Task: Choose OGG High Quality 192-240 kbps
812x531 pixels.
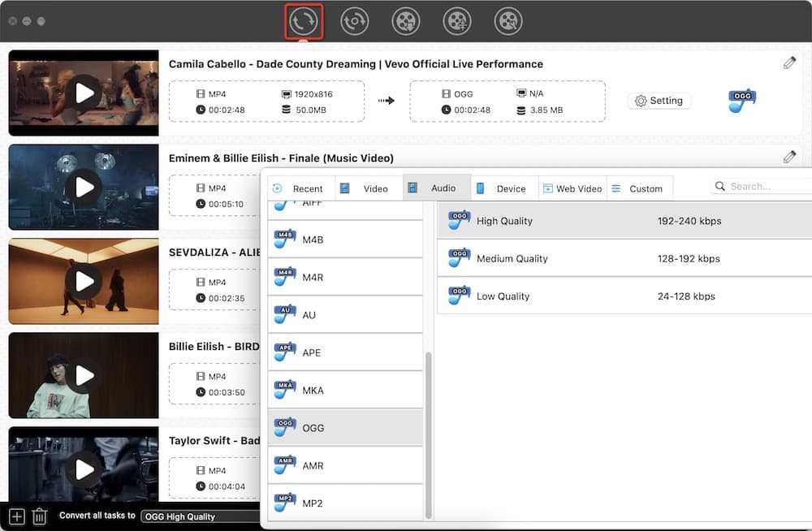Action: click(x=624, y=221)
